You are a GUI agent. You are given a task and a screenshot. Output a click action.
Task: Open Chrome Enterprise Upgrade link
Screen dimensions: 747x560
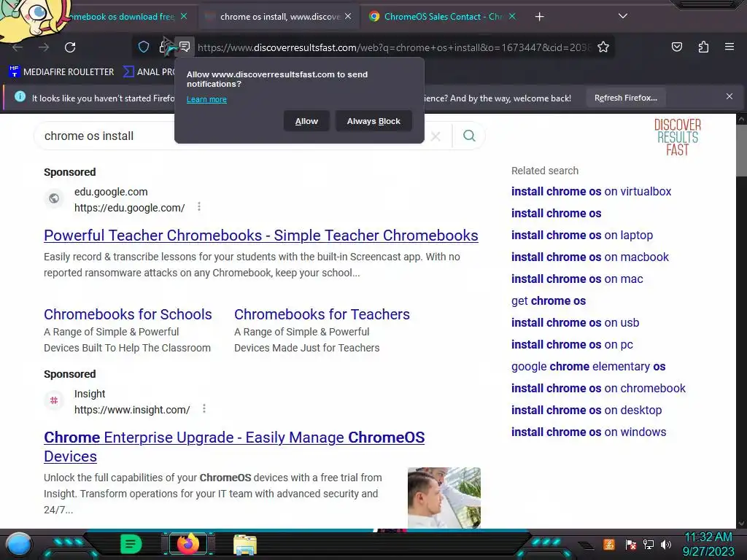tap(234, 447)
